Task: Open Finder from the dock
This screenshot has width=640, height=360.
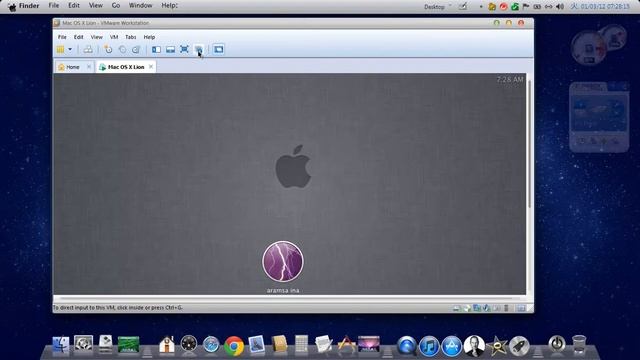Action: 61,345
